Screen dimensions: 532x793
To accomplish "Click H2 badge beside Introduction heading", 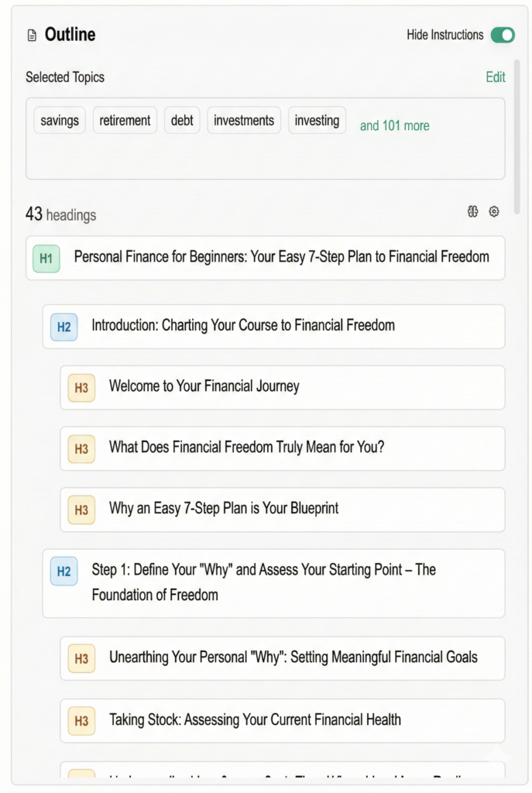I will [63, 327].
